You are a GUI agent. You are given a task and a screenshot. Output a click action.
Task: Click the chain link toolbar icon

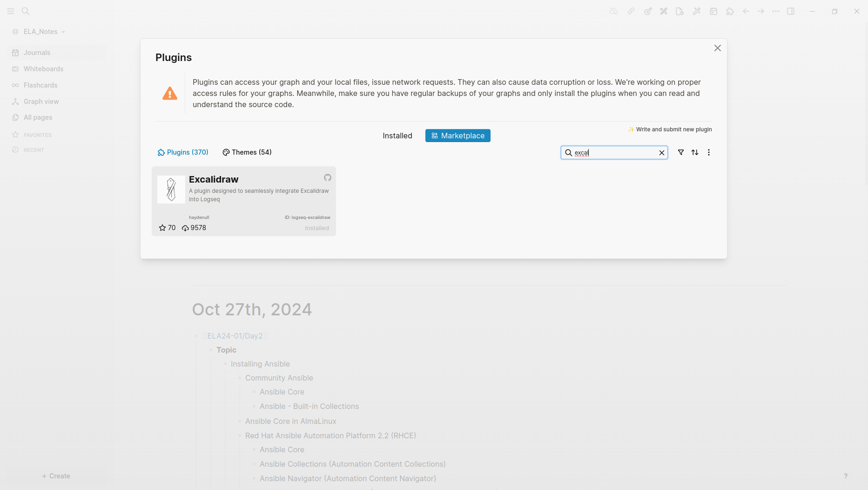pyautogui.click(x=631, y=11)
